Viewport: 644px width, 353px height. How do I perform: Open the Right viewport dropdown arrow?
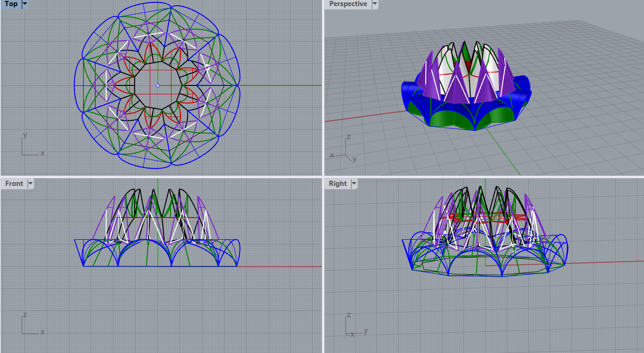coord(354,184)
